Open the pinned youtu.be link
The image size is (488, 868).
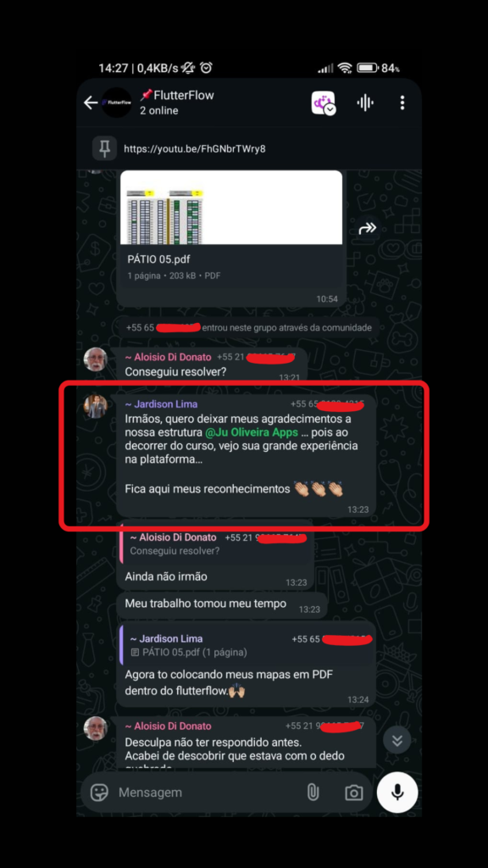point(195,149)
